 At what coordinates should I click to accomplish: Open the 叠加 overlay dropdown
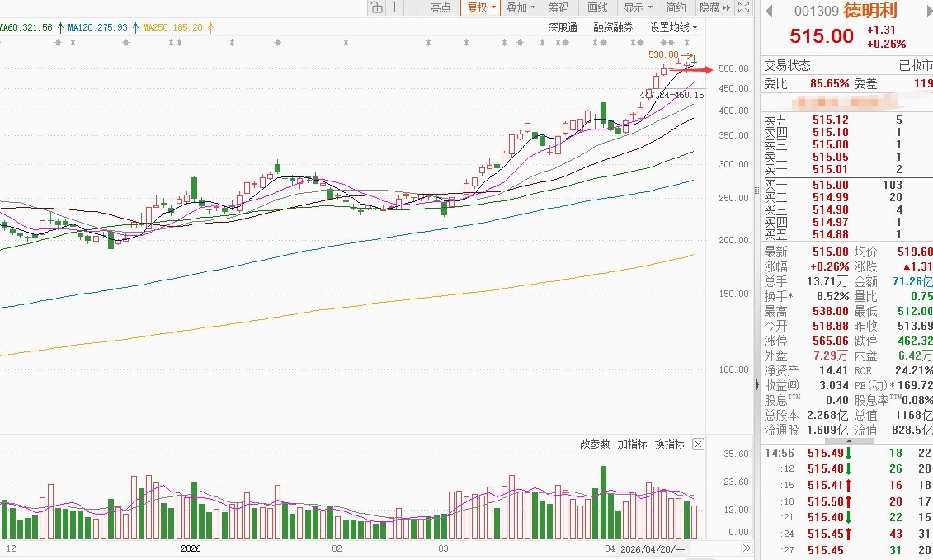521,7
